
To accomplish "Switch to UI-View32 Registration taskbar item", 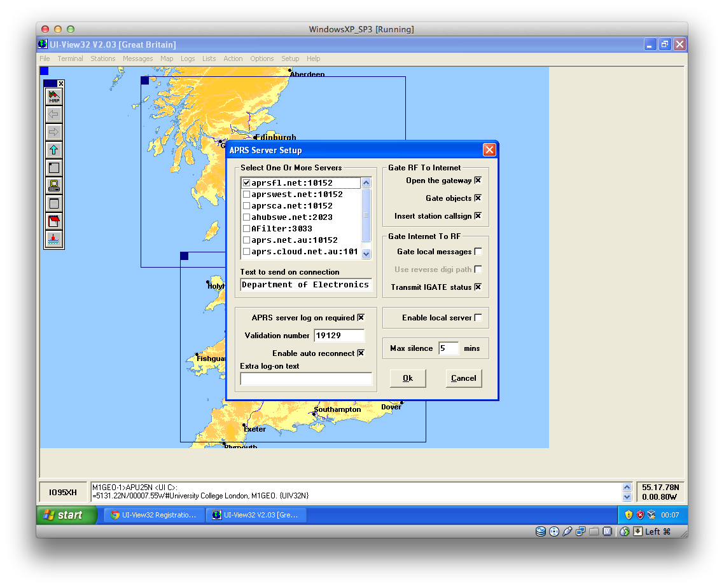I will tap(154, 515).
